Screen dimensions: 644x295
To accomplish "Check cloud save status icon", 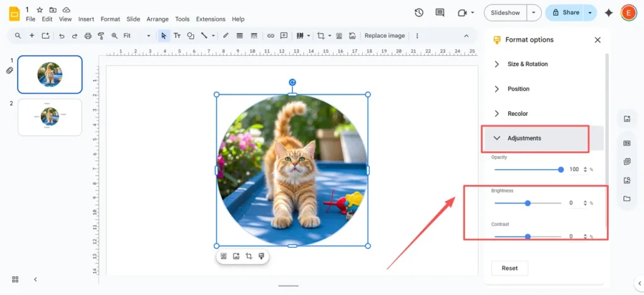I will [x=66, y=9].
